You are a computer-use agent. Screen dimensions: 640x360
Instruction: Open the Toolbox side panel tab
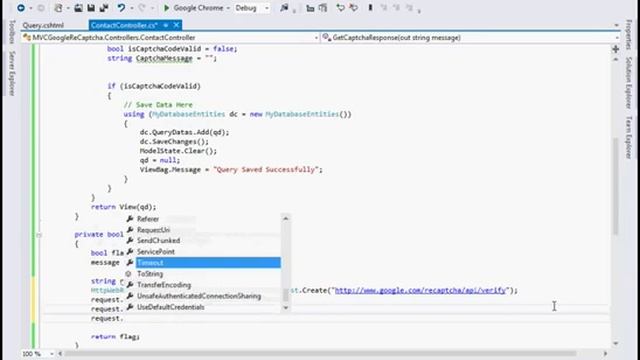(12, 31)
